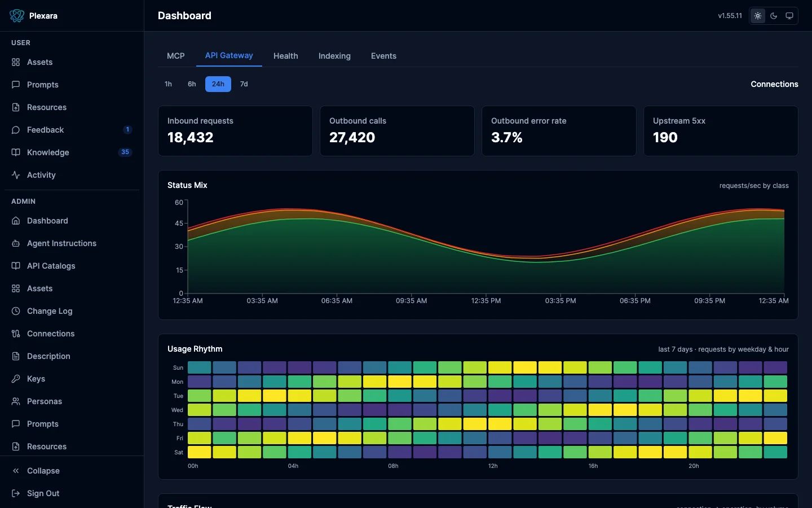Viewport: 812px width, 508px height.
Task: Click the Wed row label in heatmap
Action: pyautogui.click(x=177, y=410)
